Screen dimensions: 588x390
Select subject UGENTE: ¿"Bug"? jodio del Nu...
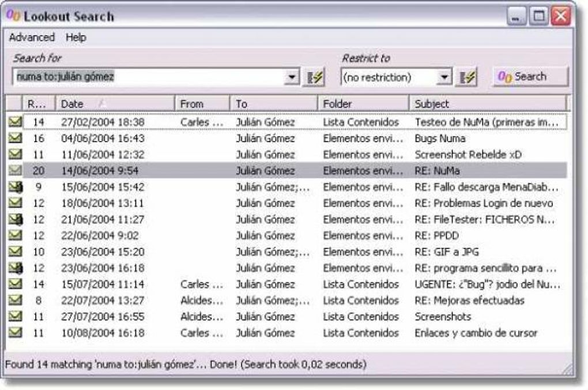click(x=488, y=284)
